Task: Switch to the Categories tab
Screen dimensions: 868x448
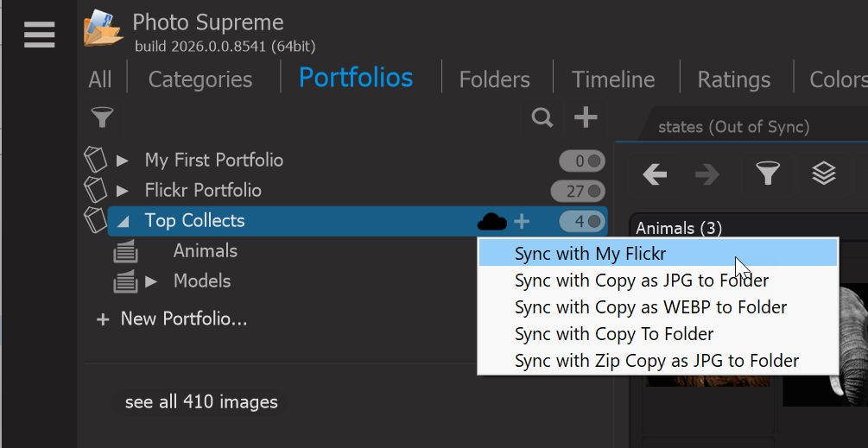Action: (x=200, y=79)
